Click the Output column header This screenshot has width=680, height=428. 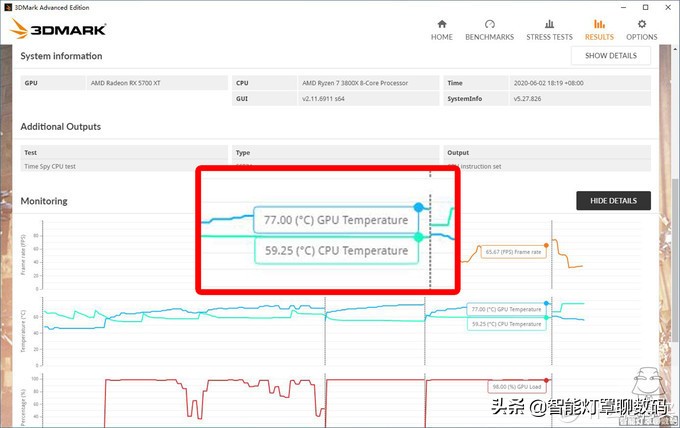coord(458,152)
